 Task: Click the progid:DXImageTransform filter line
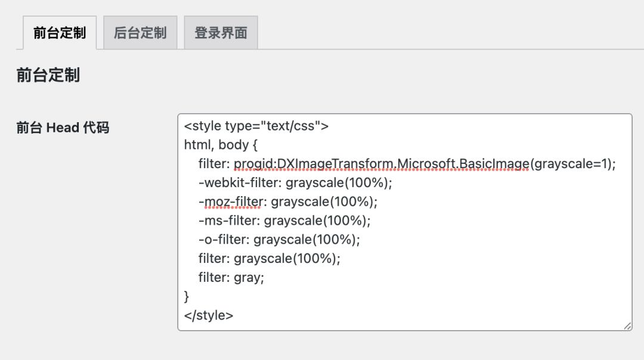(407, 164)
